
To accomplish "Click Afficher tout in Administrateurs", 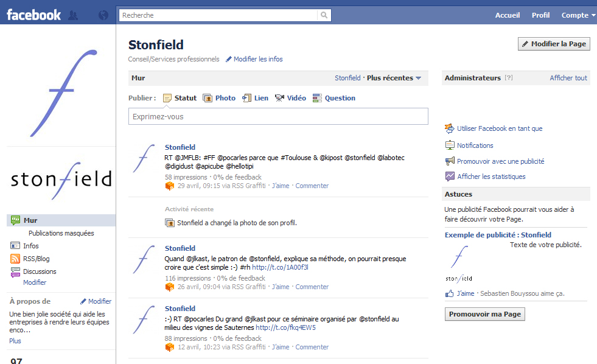I will pos(568,78).
